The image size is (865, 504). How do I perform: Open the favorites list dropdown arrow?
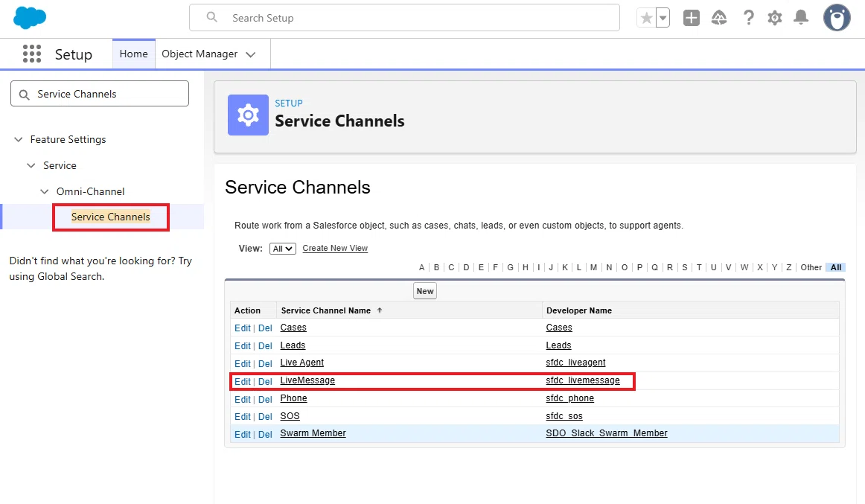(x=663, y=18)
